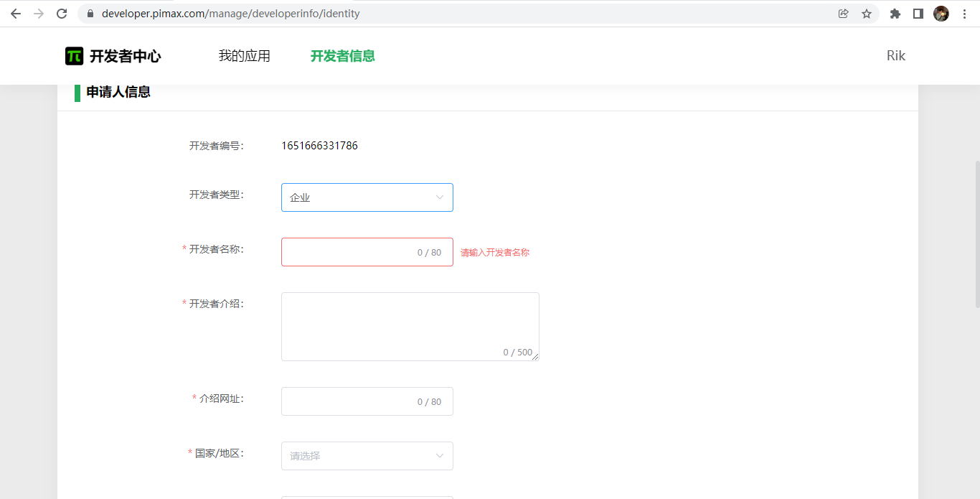Toggle the browser side panel icon

(918, 14)
